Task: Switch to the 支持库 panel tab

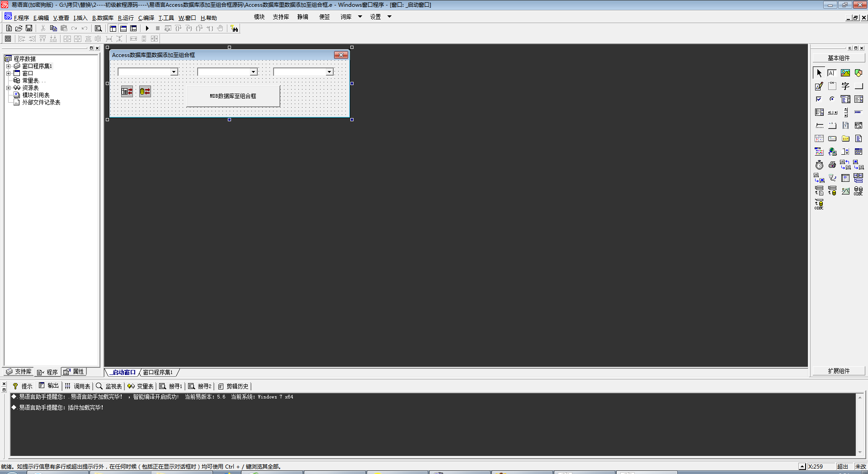Action: pyautogui.click(x=19, y=372)
